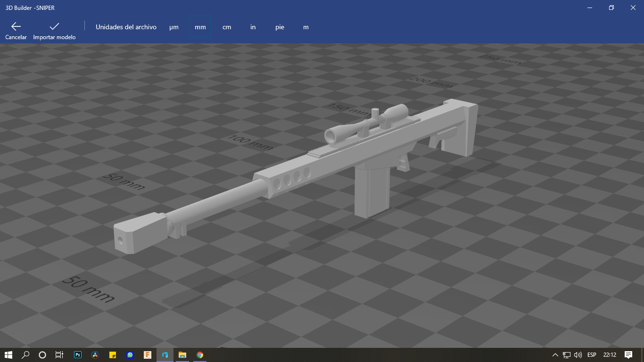Select pie as the unit of measure

pos(280,27)
